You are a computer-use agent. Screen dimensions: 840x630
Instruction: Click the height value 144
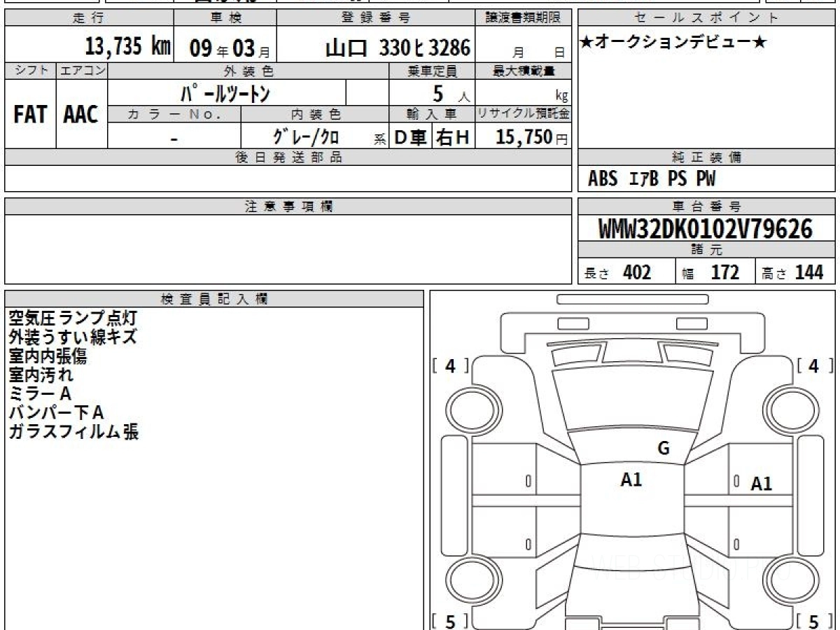[808, 272]
